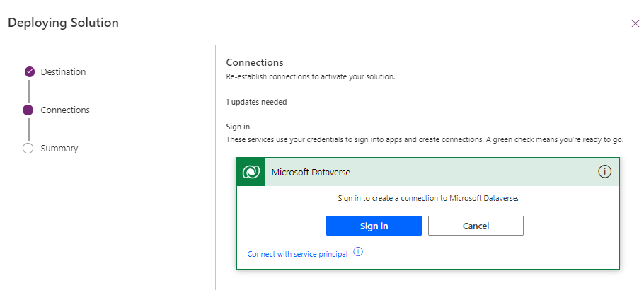Close the Deploying Solution dialog
This screenshot has height=290, width=644.
click(635, 23)
